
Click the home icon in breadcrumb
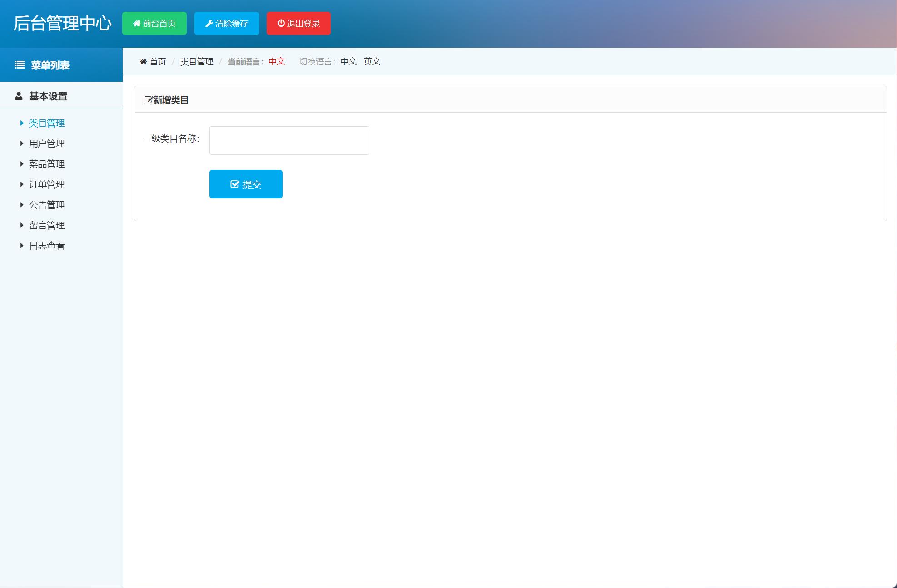[x=144, y=62]
